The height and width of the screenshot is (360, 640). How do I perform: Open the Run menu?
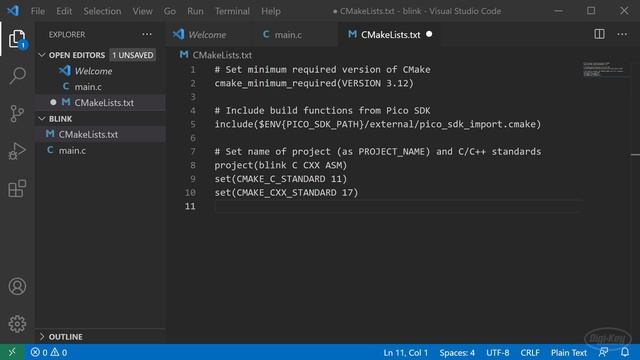point(195,11)
